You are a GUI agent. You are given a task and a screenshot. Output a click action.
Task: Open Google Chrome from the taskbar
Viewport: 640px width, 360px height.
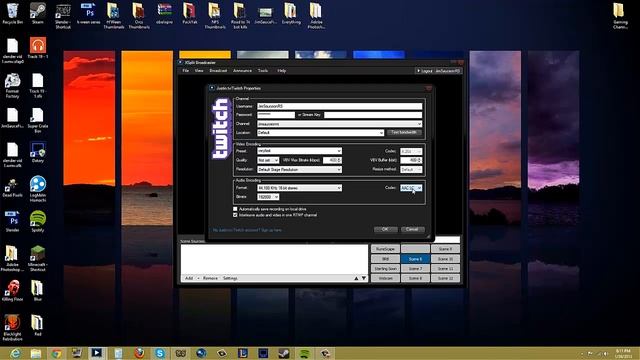[x=56, y=353]
